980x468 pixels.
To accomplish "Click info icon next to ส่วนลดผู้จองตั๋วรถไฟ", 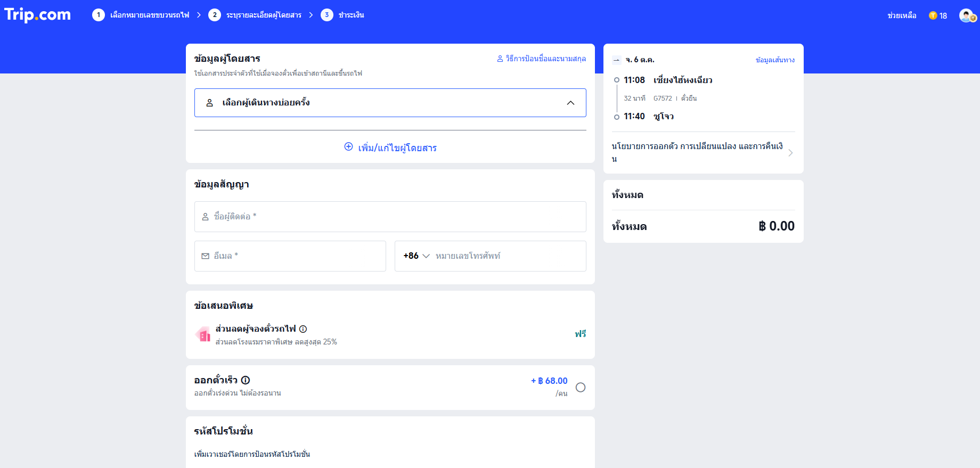I will [x=303, y=329].
